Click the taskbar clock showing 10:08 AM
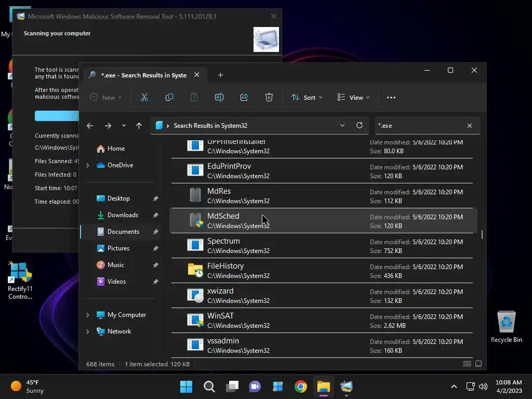 (x=509, y=387)
